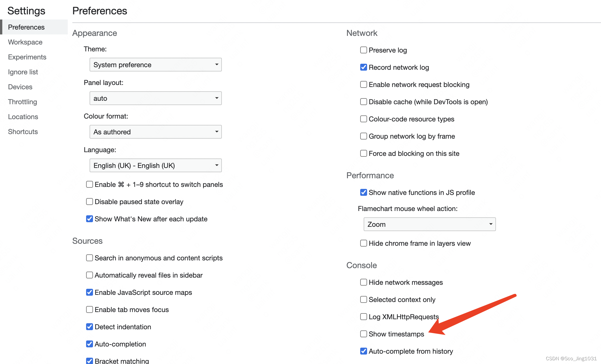Toggle Show What's New after each update
Screen dimensions: 601x364
[x=90, y=219]
